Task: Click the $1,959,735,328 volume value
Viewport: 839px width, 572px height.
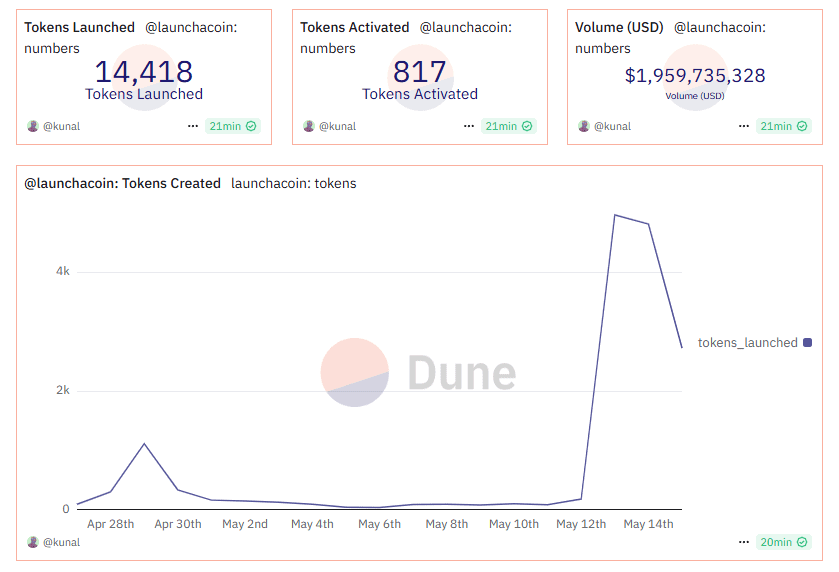Action: 695,75
